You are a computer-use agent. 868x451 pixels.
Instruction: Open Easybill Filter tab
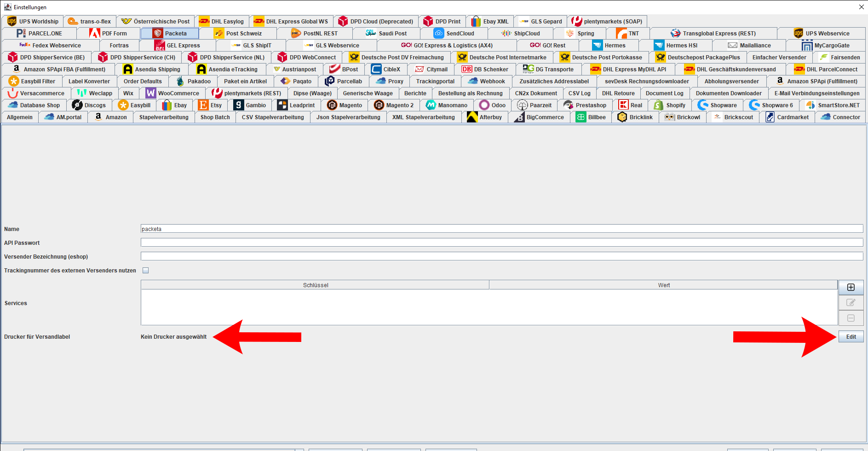pos(32,81)
